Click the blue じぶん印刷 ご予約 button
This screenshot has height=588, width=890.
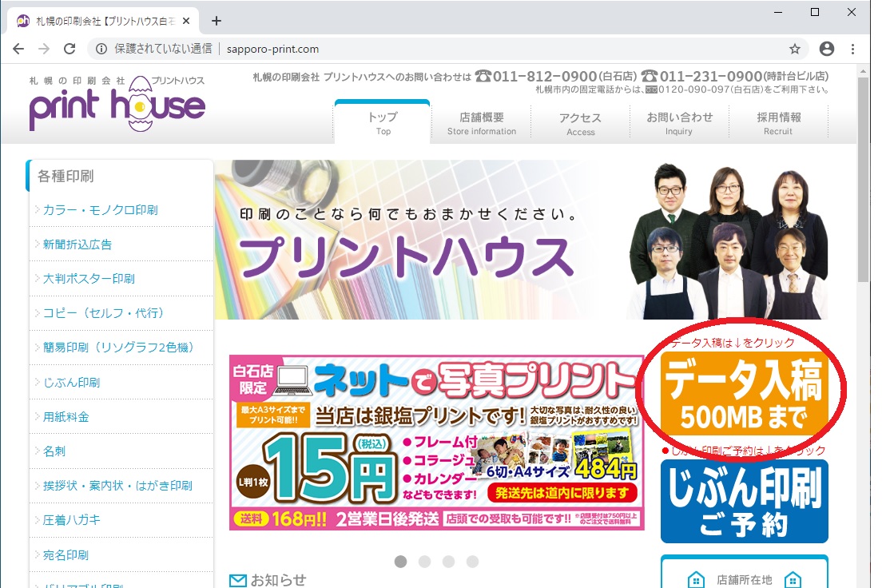[x=744, y=502]
